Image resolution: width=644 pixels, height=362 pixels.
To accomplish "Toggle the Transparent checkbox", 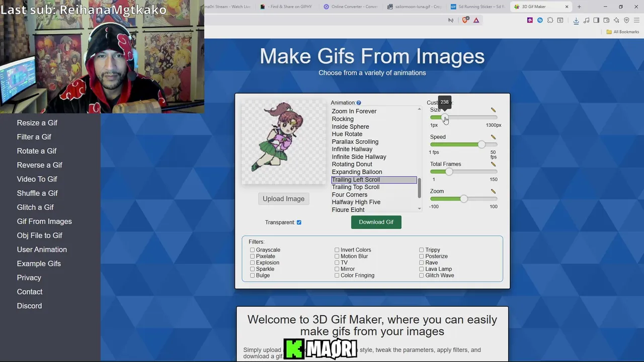I will pyautogui.click(x=299, y=222).
